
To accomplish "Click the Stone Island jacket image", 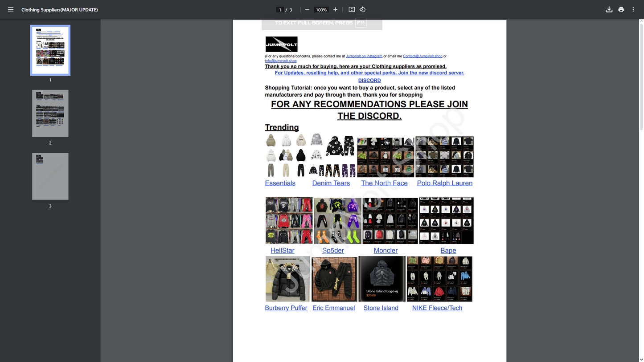I will (382, 279).
